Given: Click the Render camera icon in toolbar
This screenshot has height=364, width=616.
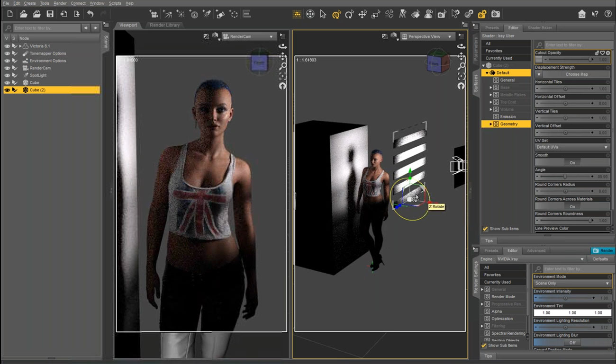Looking at the screenshot, I should (x=495, y=14).
